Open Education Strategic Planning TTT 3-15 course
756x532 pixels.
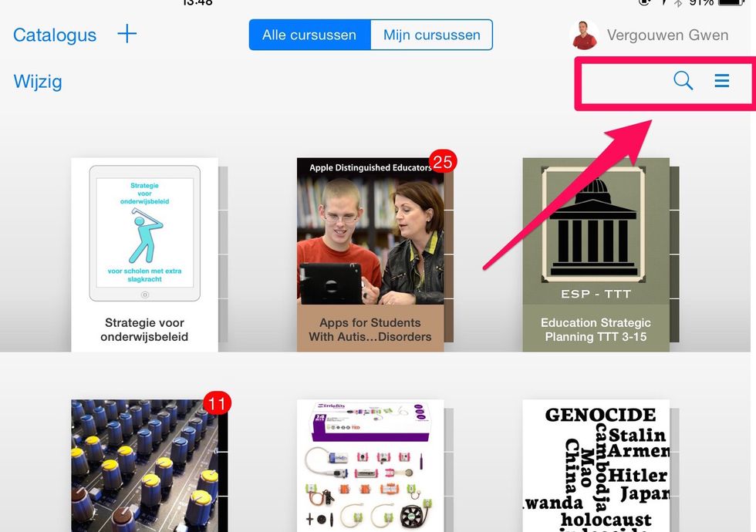pyautogui.click(x=596, y=254)
